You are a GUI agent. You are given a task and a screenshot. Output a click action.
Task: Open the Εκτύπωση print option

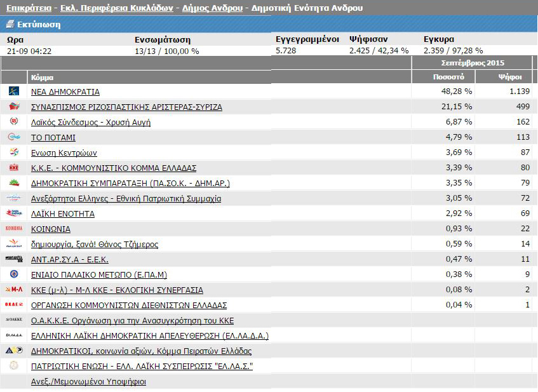point(39,25)
